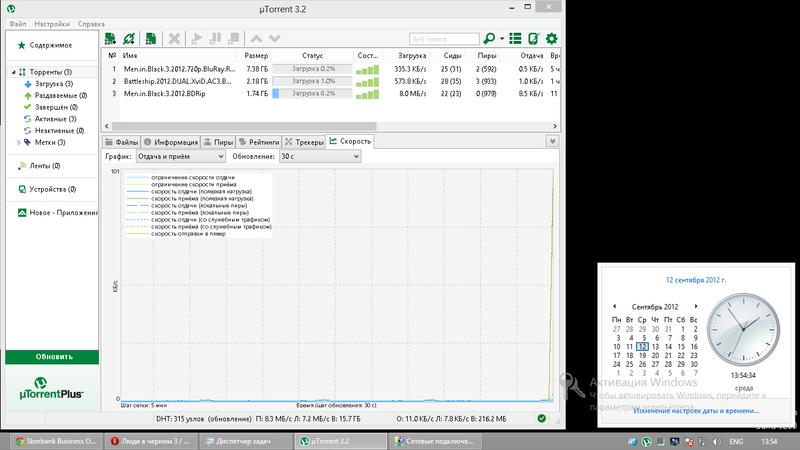Open Preferences gear icon
800x450 pixels.
[552, 38]
